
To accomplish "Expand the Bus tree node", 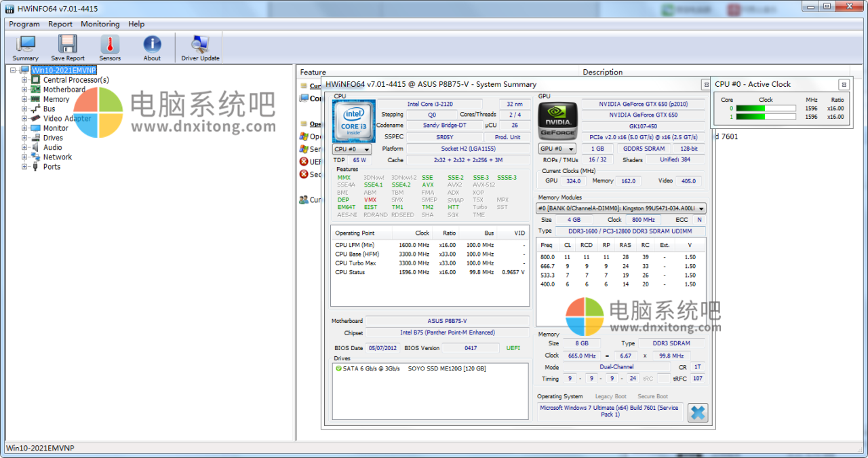I will coord(24,109).
